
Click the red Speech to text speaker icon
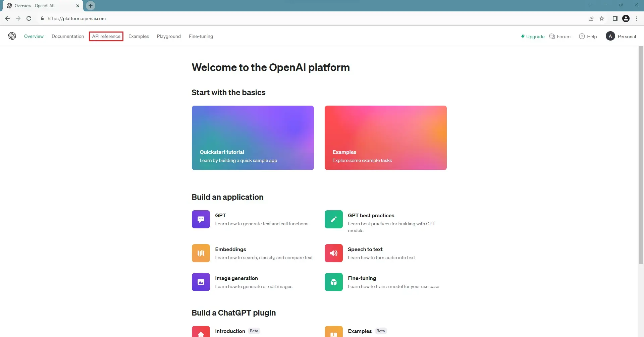click(333, 253)
